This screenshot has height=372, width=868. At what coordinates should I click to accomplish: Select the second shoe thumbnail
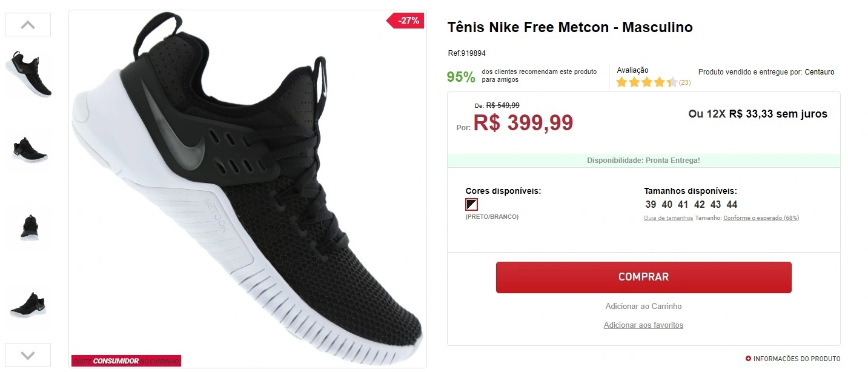[28, 150]
